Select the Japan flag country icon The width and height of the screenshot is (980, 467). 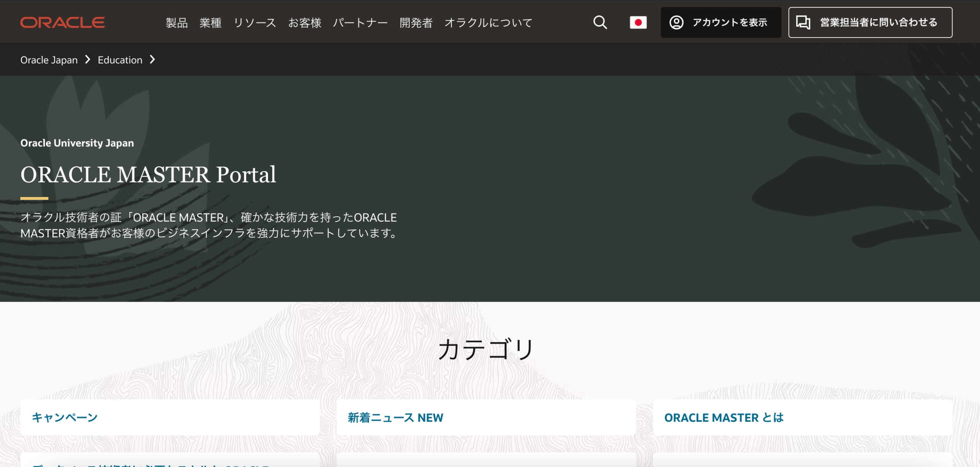(x=638, y=23)
